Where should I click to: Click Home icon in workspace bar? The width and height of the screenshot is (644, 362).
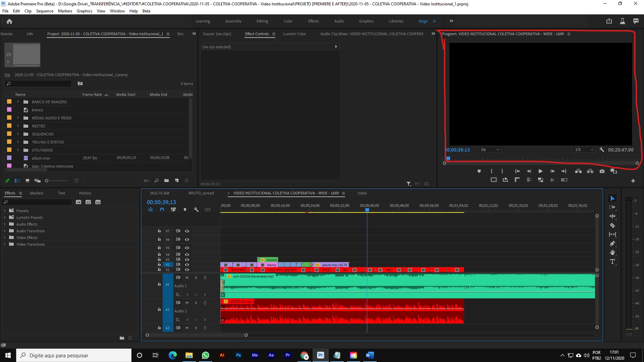coord(9,21)
